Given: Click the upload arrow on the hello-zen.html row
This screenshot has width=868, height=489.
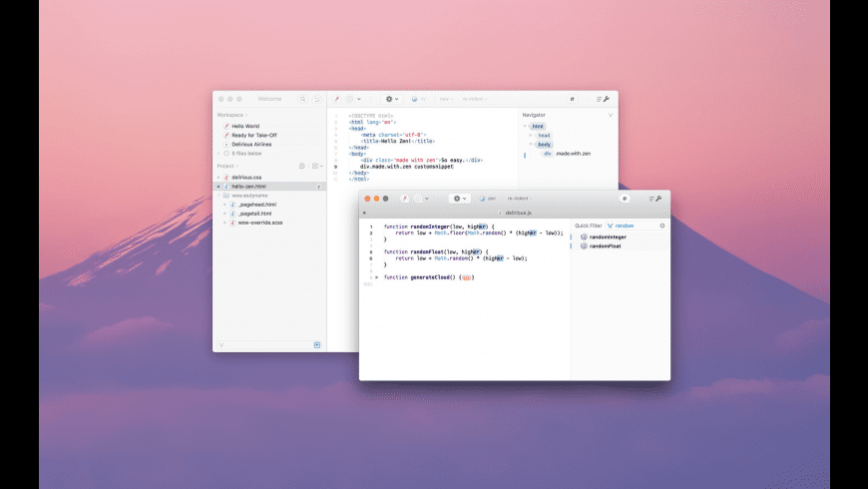Looking at the screenshot, I should [319, 187].
